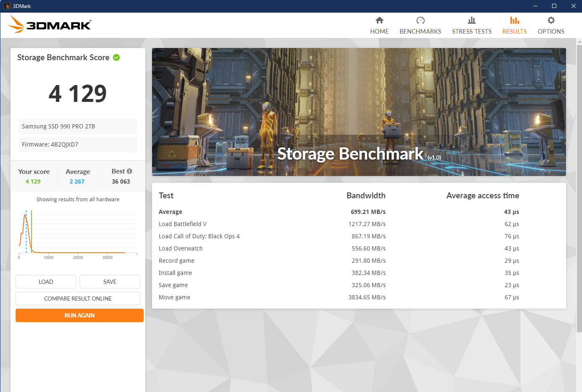Click the 3DMark logo in header

(x=50, y=25)
